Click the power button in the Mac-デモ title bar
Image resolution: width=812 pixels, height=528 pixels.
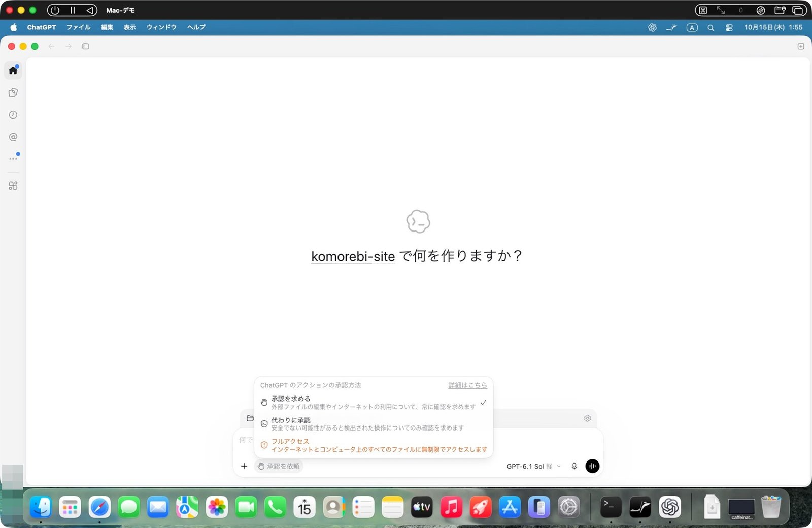55,10
